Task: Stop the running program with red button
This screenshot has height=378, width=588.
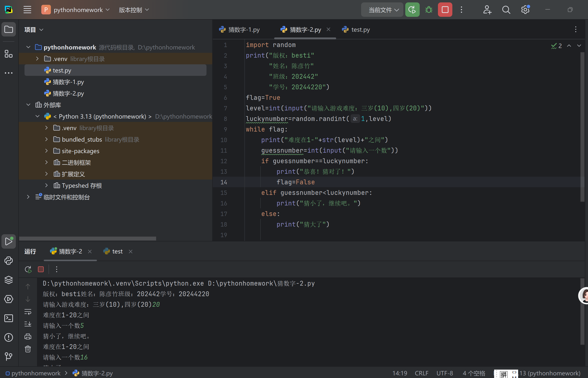Action: [445, 10]
